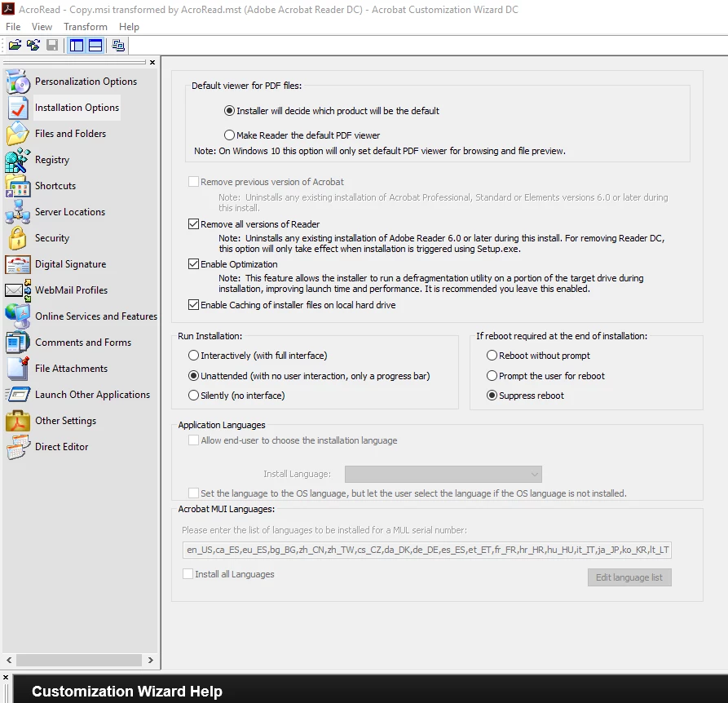728x703 pixels.
Task: Open the Install Language dropdown
Action: (x=443, y=474)
